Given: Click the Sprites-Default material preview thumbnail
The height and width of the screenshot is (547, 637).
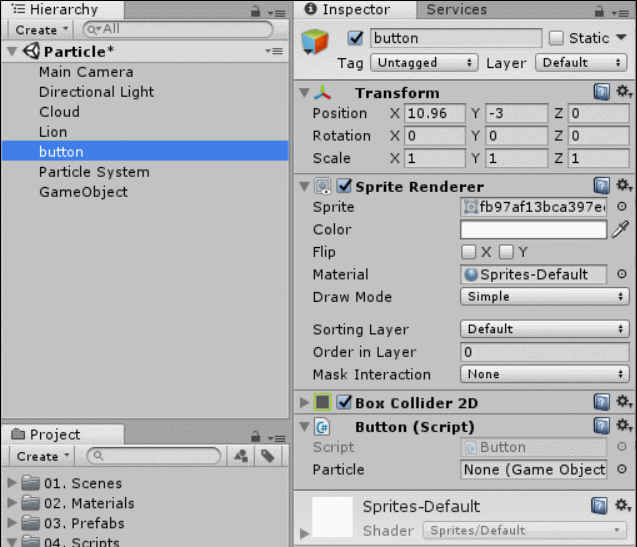Looking at the screenshot, I should [332, 517].
